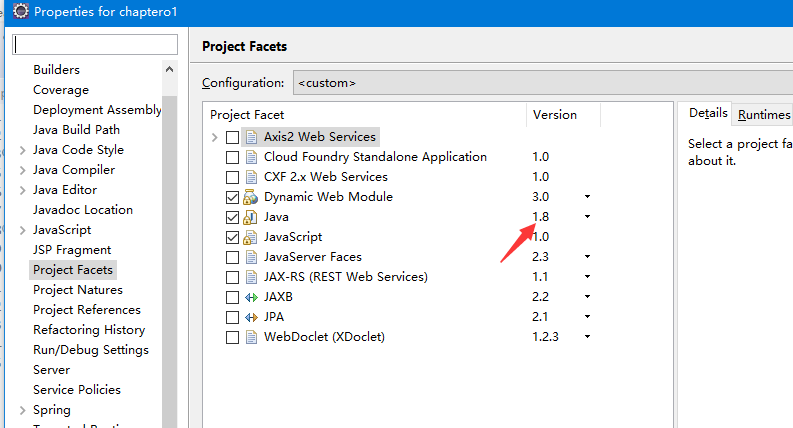Click the Dynamic Web Module facet icon
This screenshot has height=428, width=793.
point(251,197)
